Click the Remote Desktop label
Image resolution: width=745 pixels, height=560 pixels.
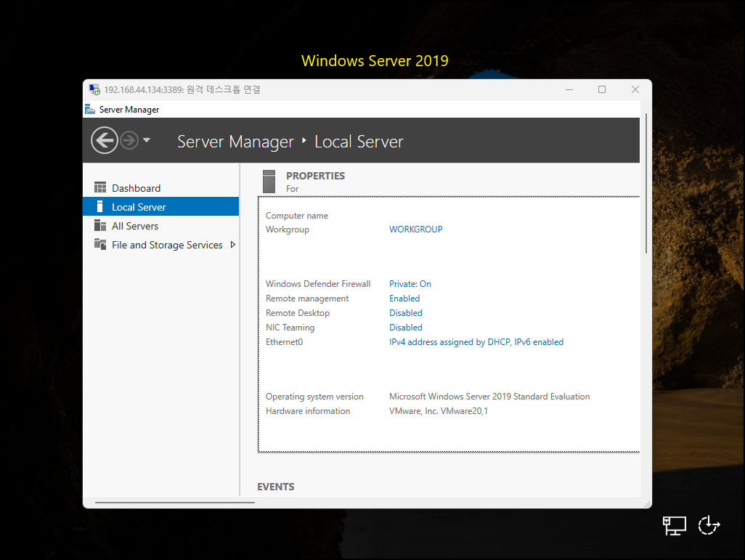(x=298, y=313)
